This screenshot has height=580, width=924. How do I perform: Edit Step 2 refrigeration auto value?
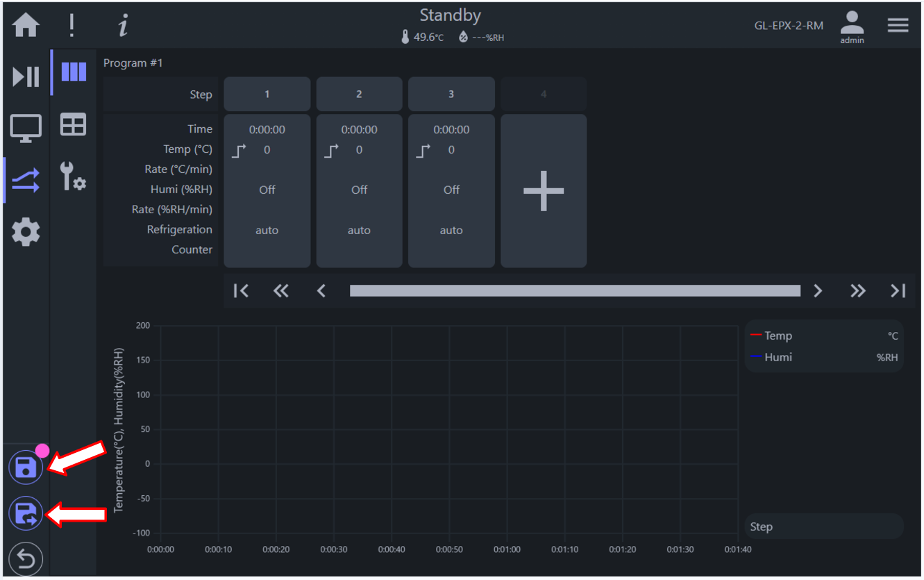pyautogui.click(x=359, y=231)
